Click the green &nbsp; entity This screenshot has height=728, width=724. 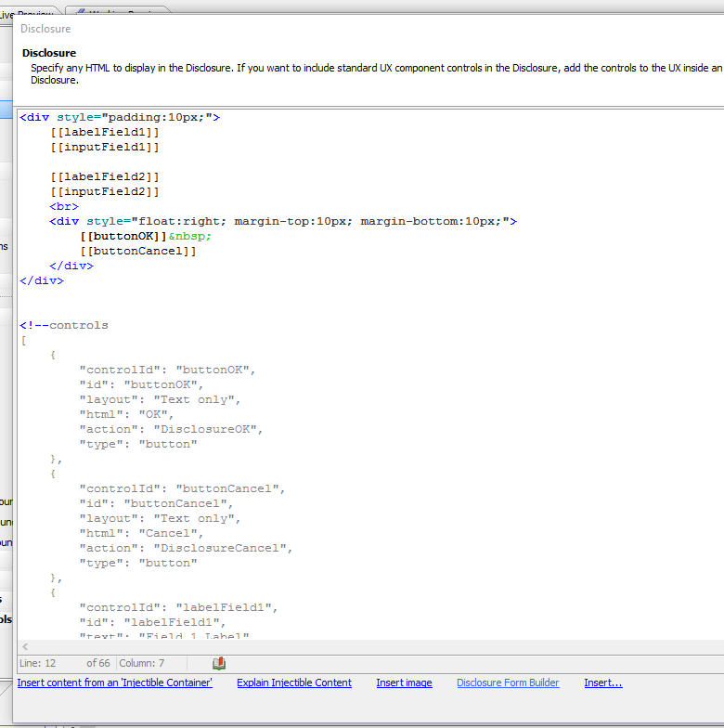coord(189,236)
